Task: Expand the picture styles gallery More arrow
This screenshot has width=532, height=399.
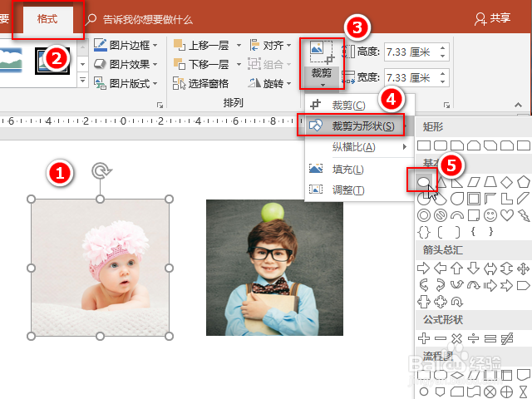Action: (x=82, y=80)
